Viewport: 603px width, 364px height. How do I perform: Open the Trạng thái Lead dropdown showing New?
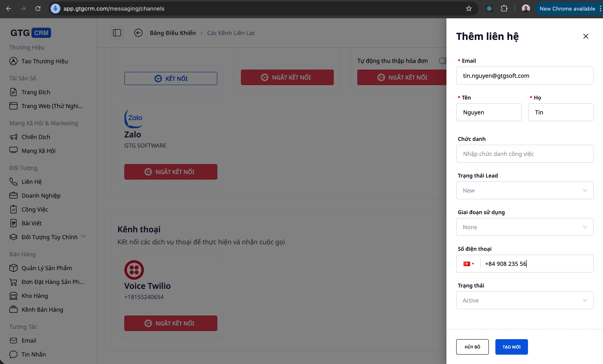pos(525,190)
